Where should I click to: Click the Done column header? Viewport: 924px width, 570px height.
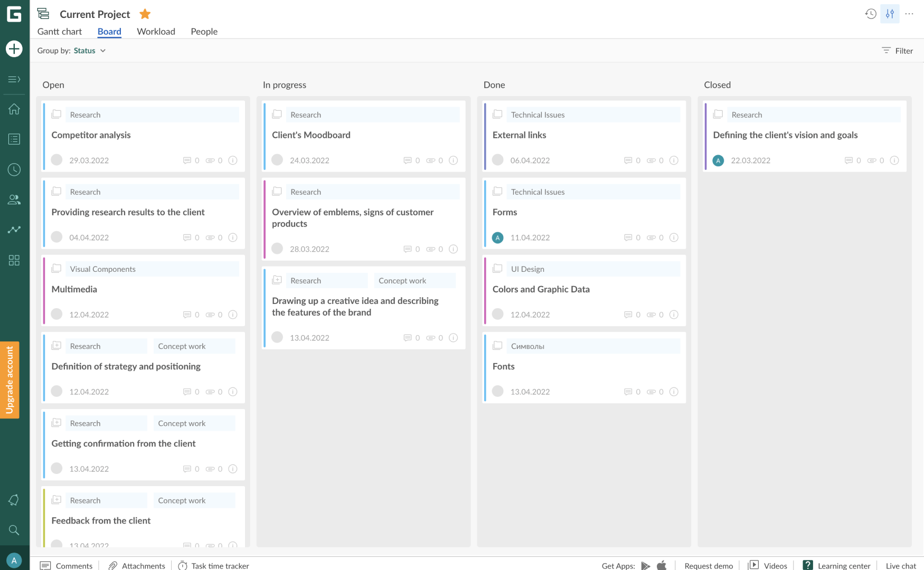(494, 84)
